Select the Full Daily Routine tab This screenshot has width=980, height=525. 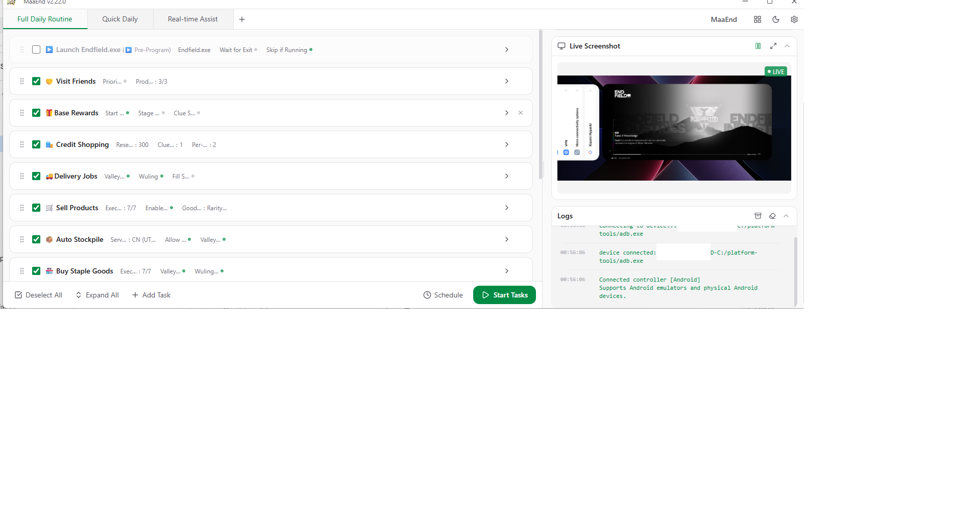[x=45, y=19]
